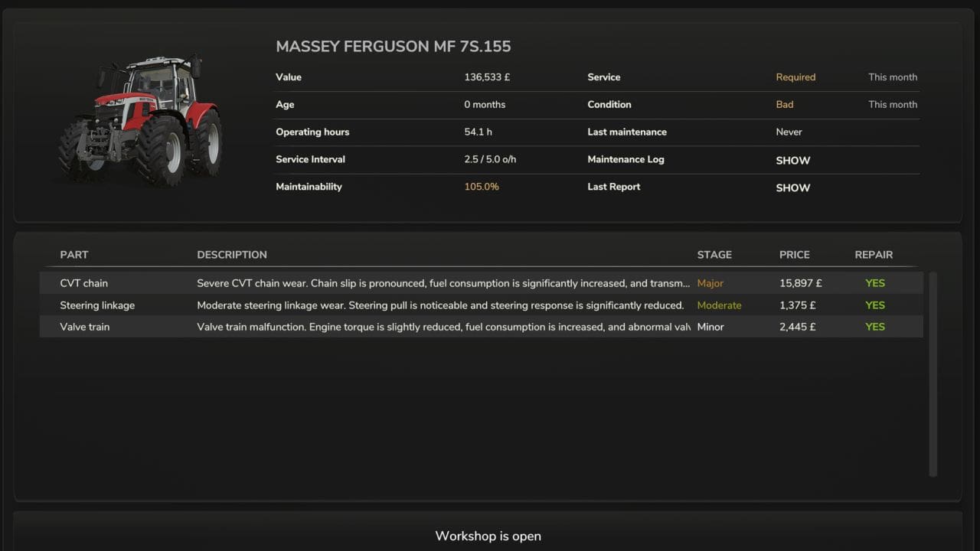Click the Maintainability percentage value

pyautogui.click(x=482, y=186)
